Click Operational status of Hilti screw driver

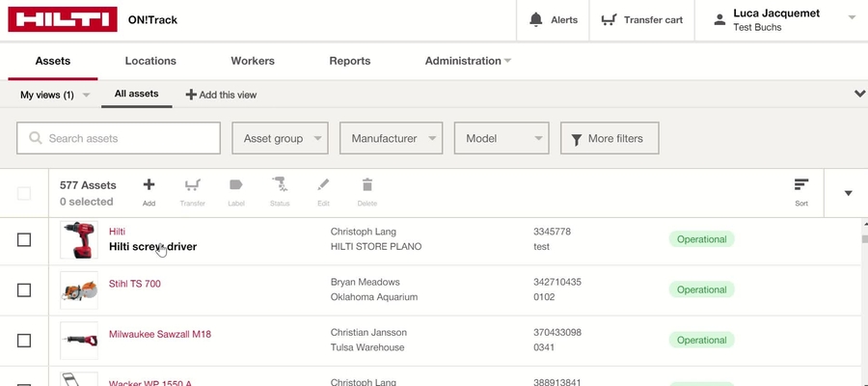(701, 239)
